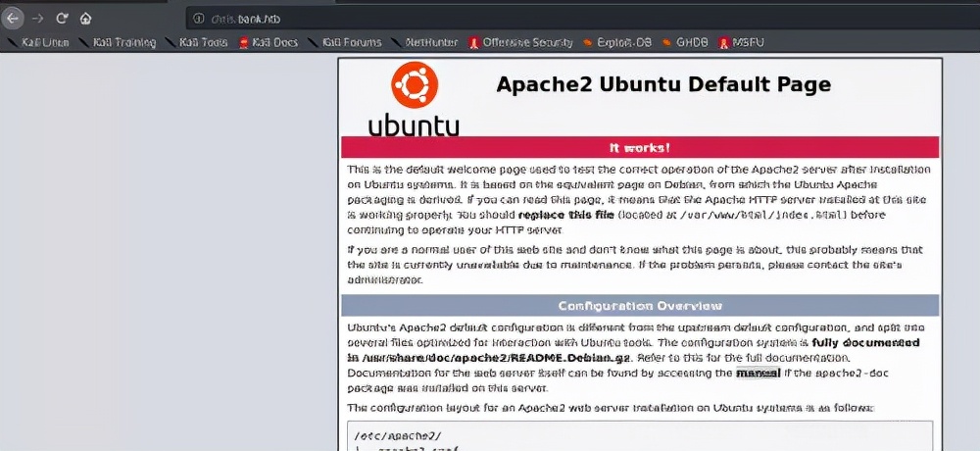Show site info icon in address bar
The height and width of the screenshot is (451, 980).
tap(199, 19)
